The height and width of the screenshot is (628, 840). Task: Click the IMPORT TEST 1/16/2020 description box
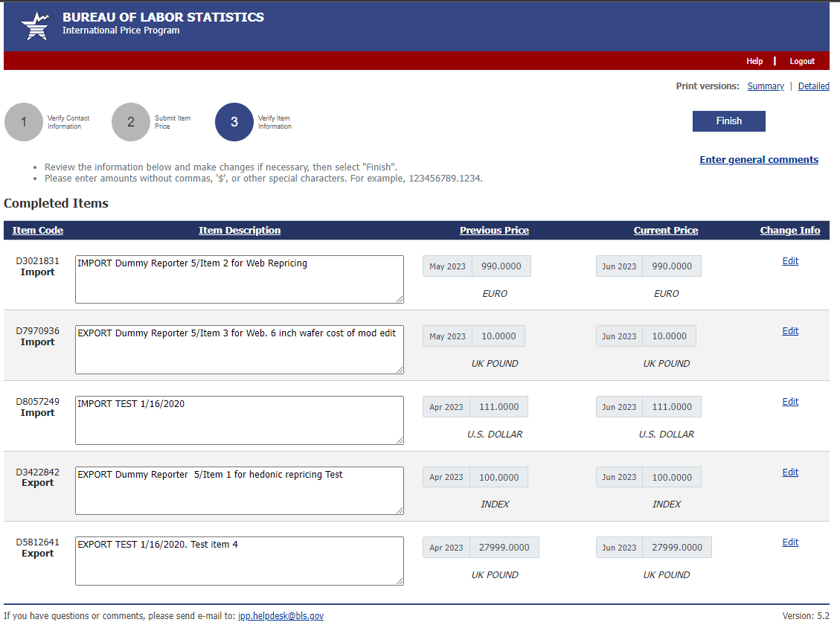[x=239, y=420]
